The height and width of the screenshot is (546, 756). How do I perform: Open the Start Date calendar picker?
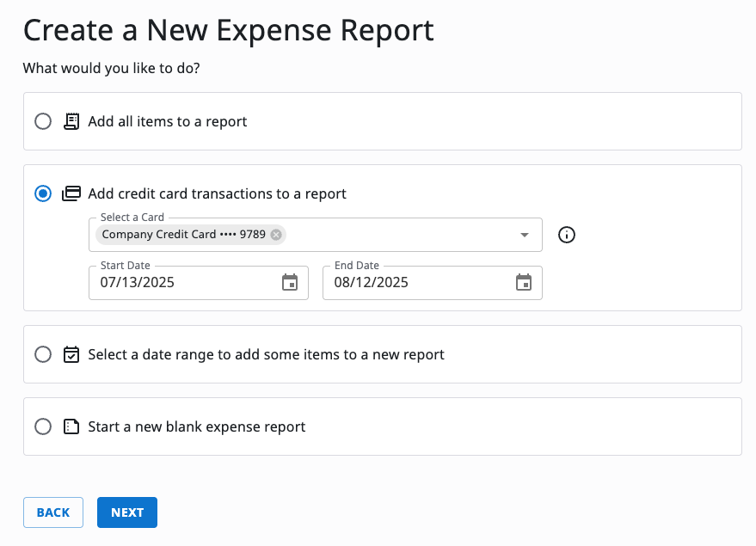pos(290,283)
